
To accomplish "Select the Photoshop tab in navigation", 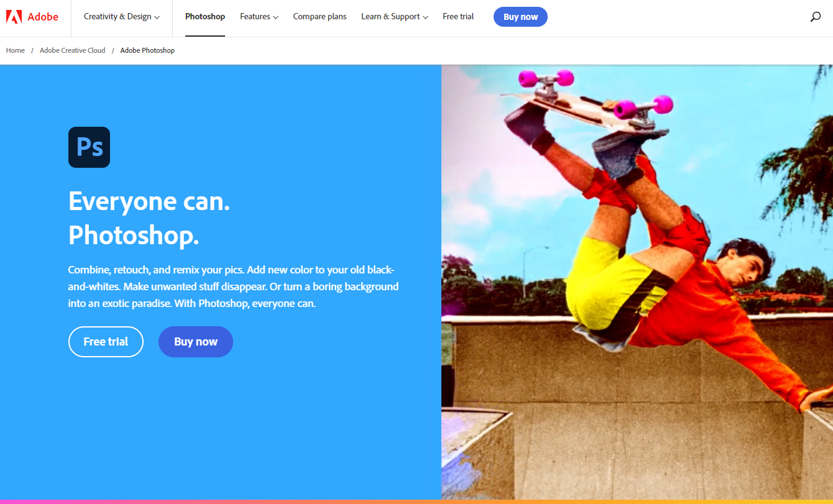I will (x=205, y=17).
